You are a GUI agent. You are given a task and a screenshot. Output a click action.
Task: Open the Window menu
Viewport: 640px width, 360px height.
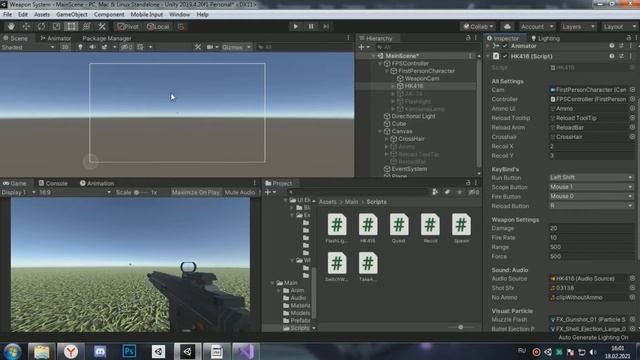click(180, 14)
